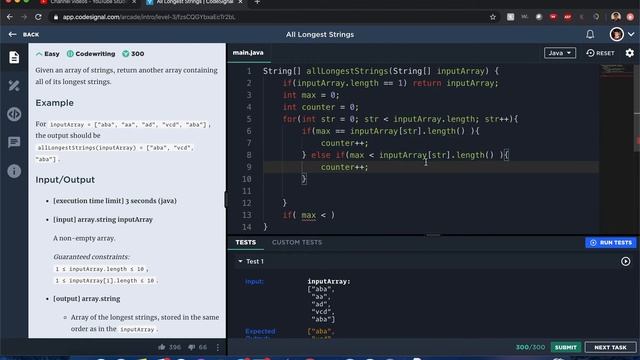Open the task description document sidebar icon
This screenshot has width=640, height=360.
coord(14,57)
